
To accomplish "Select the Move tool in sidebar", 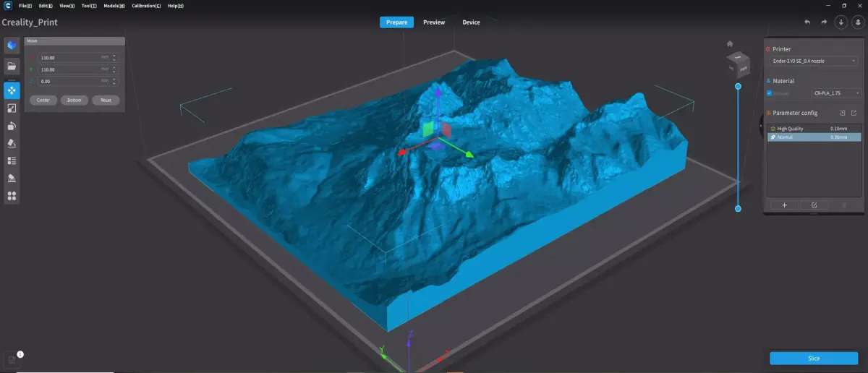I will 12,90.
